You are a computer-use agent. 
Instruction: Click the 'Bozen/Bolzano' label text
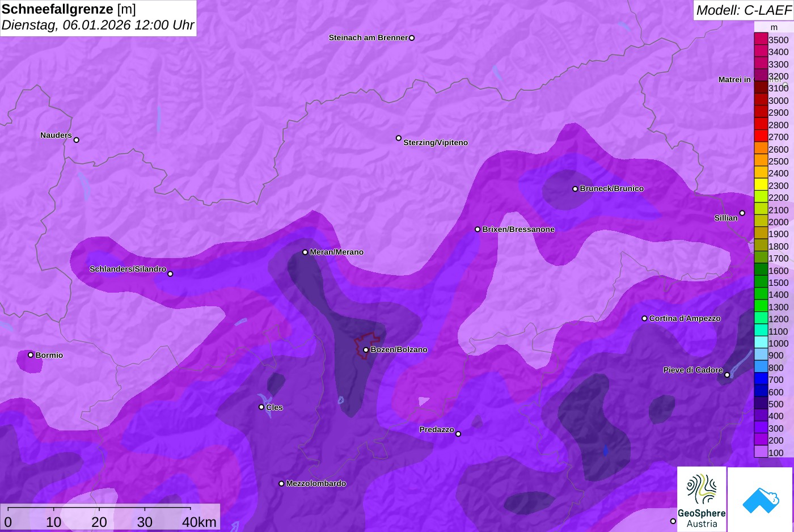[399, 350]
